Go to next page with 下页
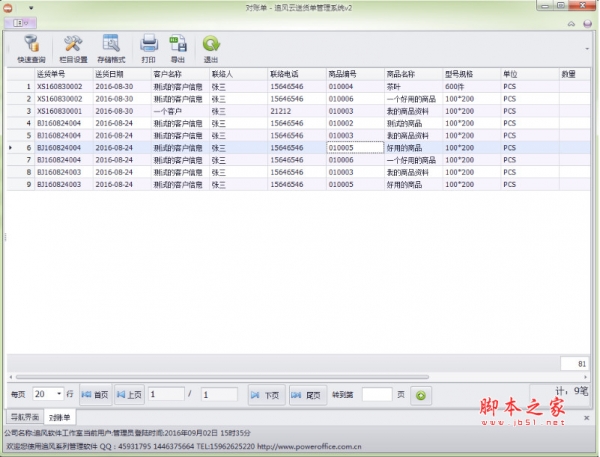Screen dimensions: 600x457 [266, 395]
